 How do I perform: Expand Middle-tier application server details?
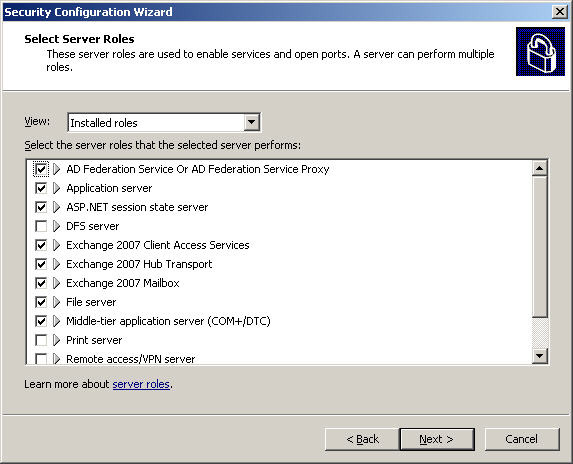click(56, 321)
